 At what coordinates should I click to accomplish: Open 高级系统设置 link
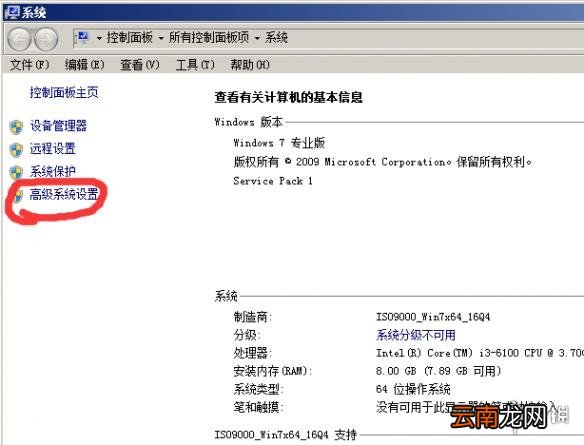point(64,194)
